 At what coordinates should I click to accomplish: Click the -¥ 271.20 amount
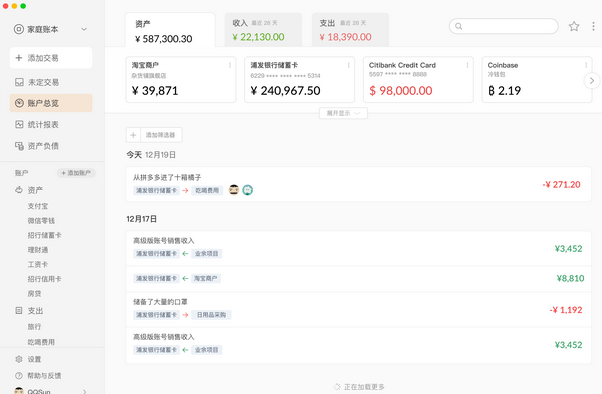(x=561, y=184)
